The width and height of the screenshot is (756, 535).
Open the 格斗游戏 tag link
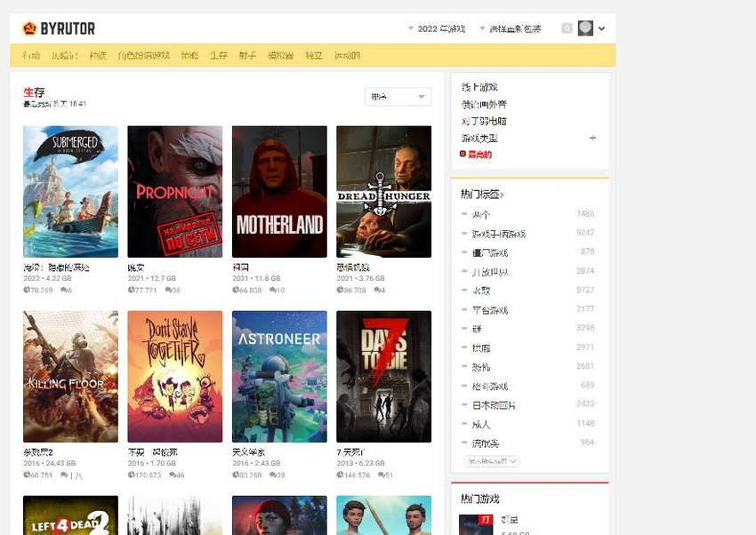tap(490, 387)
